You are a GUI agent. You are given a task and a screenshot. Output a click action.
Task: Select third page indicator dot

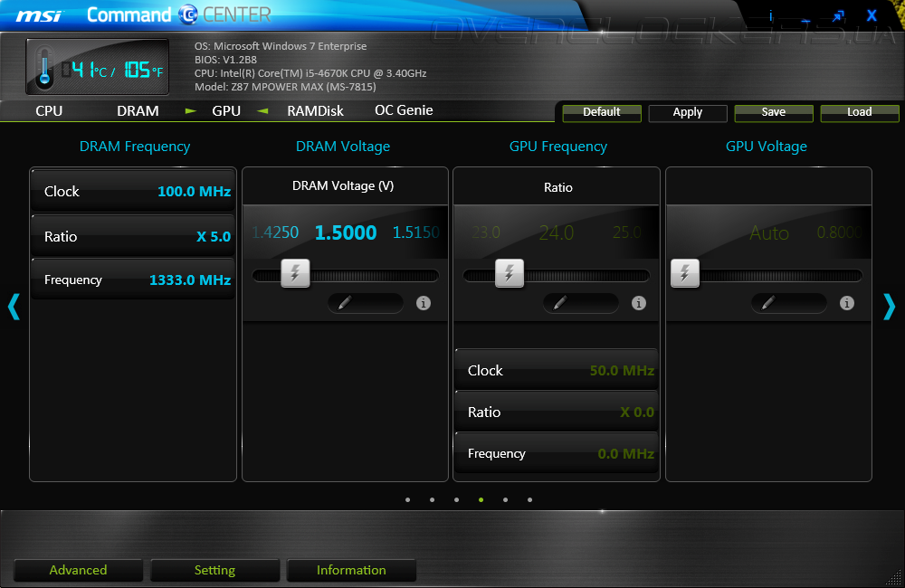(x=456, y=499)
